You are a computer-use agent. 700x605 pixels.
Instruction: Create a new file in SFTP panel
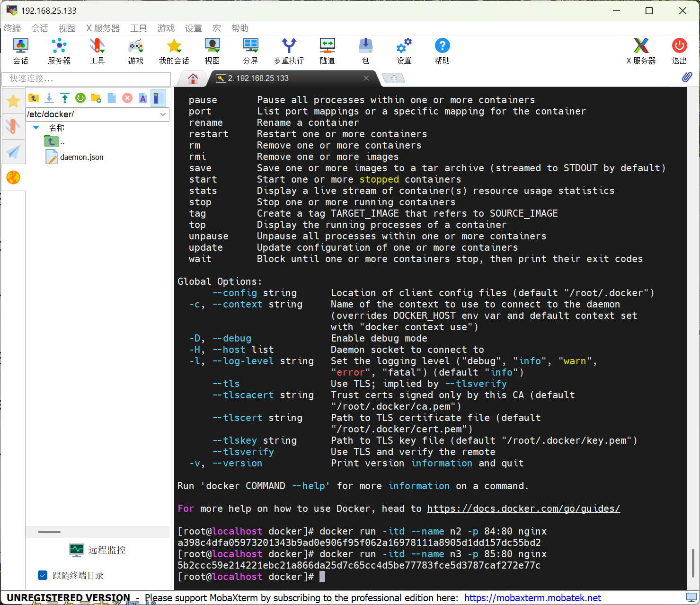(112, 98)
